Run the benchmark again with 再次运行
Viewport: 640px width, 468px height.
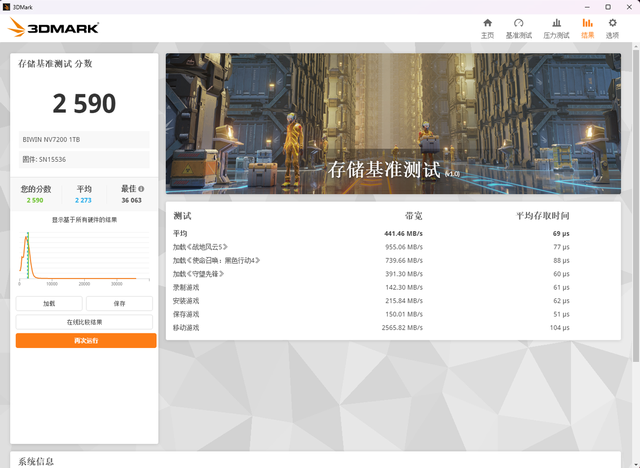[86, 341]
